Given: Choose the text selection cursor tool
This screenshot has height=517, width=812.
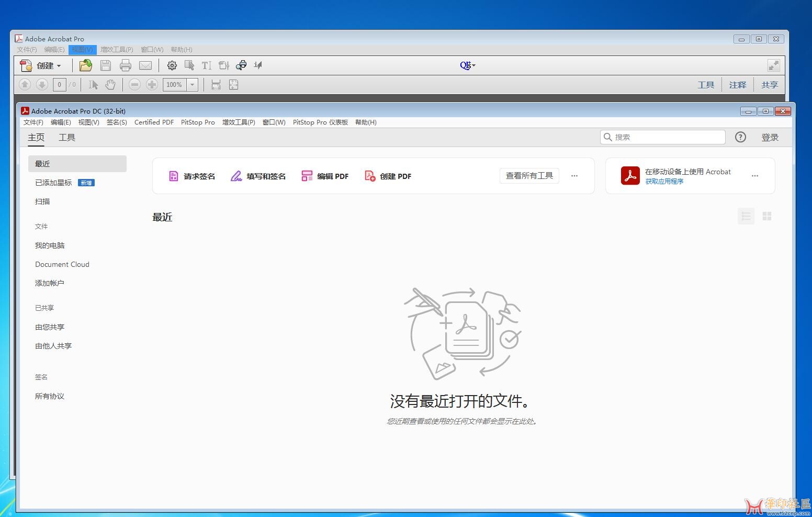Looking at the screenshot, I should [x=93, y=84].
